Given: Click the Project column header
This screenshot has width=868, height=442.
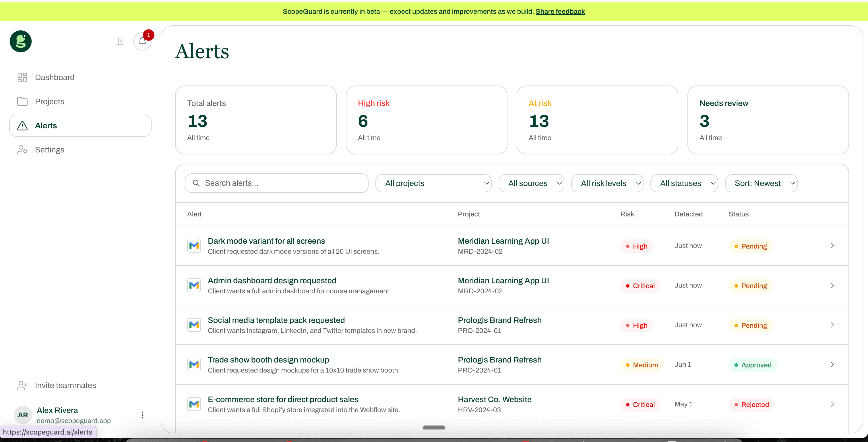Looking at the screenshot, I should (469, 214).
